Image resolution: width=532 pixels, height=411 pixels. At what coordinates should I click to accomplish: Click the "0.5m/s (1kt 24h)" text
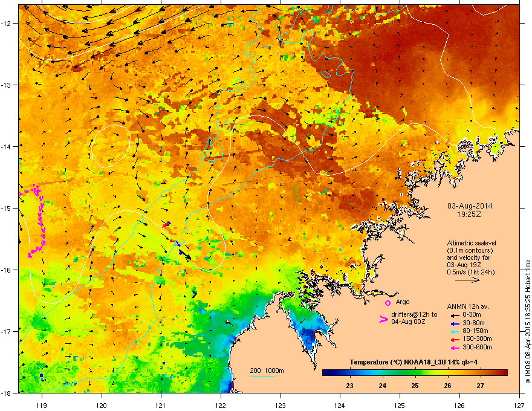(470, 272)
